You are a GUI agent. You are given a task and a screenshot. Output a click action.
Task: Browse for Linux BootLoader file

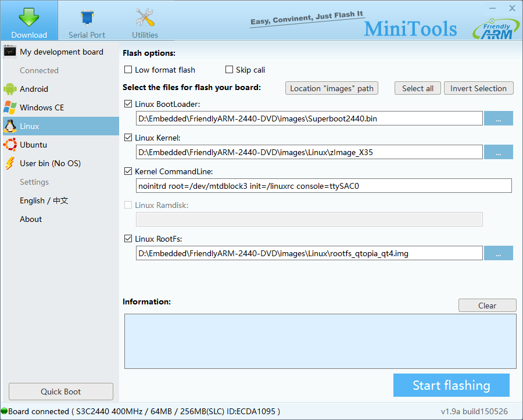click(x=499, y=119)
